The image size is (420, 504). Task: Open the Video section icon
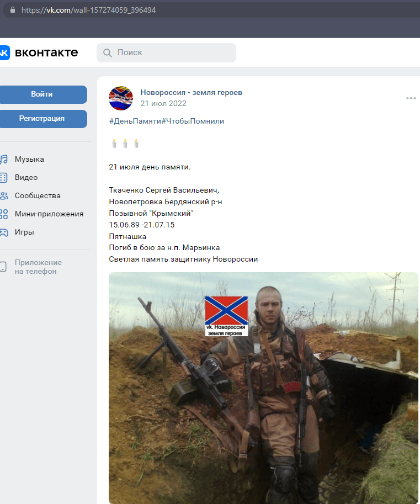3,177
